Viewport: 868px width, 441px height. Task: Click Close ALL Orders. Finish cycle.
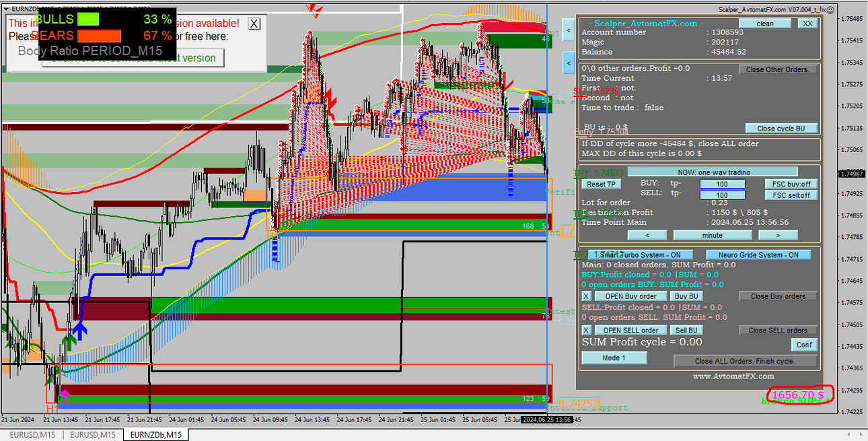[746, 362]
